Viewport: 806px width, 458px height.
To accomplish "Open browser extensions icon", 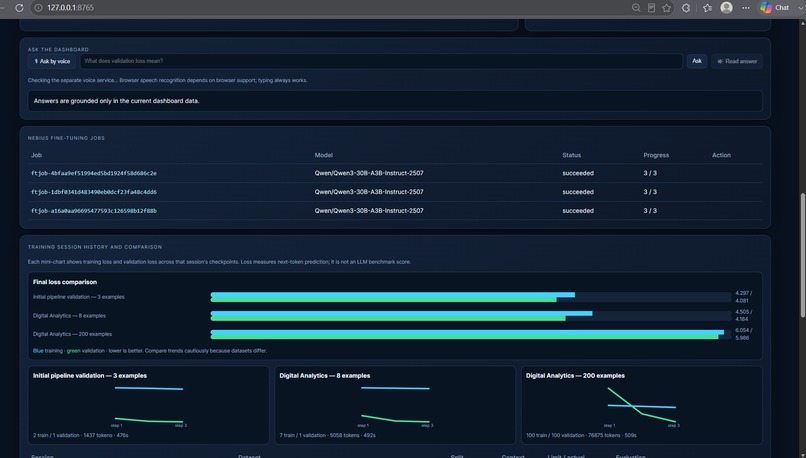I will click(x=686, y=8).
